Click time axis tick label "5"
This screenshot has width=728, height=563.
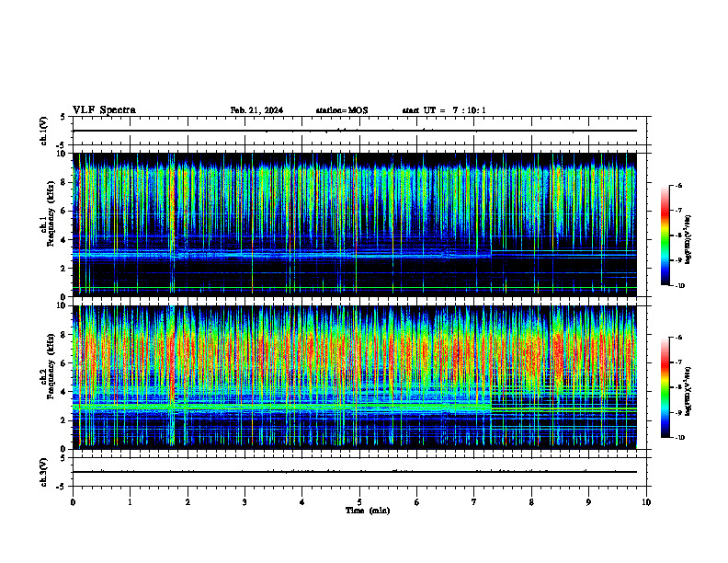[x=359, y=502]
